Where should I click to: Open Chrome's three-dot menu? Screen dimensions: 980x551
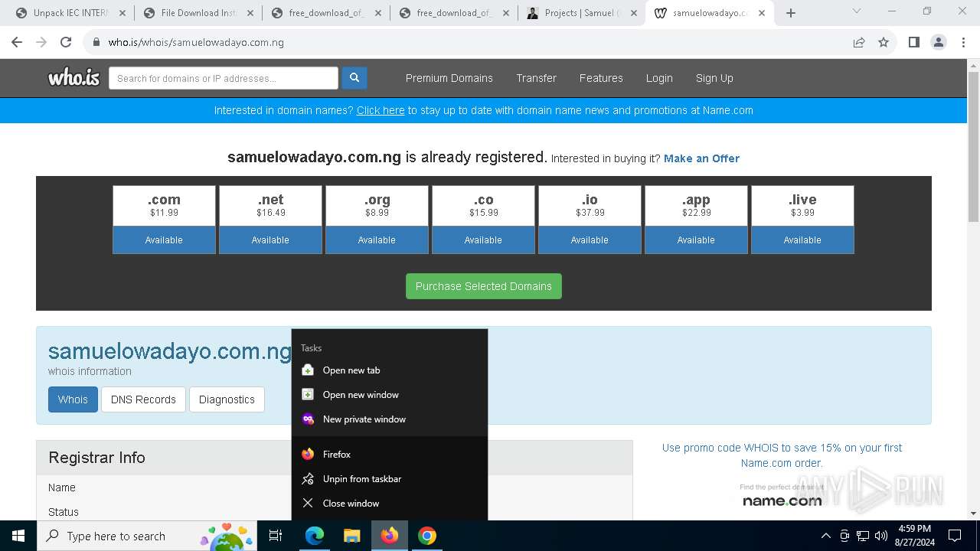tap(963, 42)
